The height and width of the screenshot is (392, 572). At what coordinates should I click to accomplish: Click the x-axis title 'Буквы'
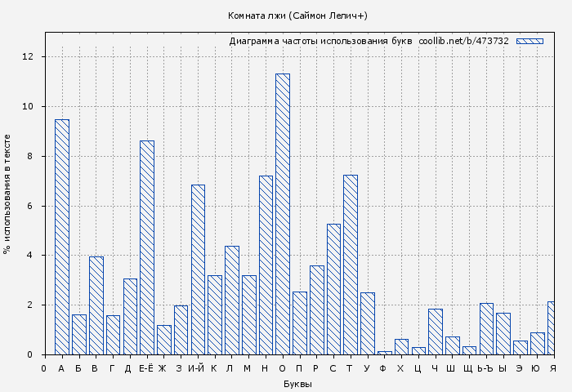(x=297, y=384)
